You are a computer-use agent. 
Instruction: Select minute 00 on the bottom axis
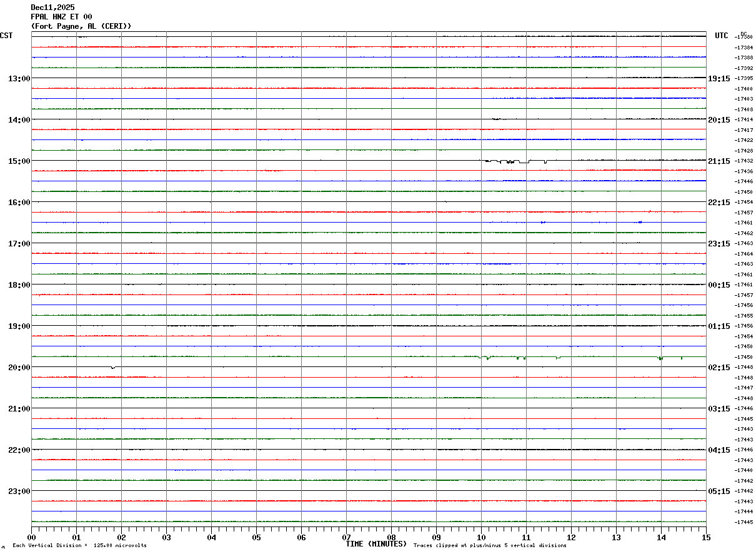[31, 537]
